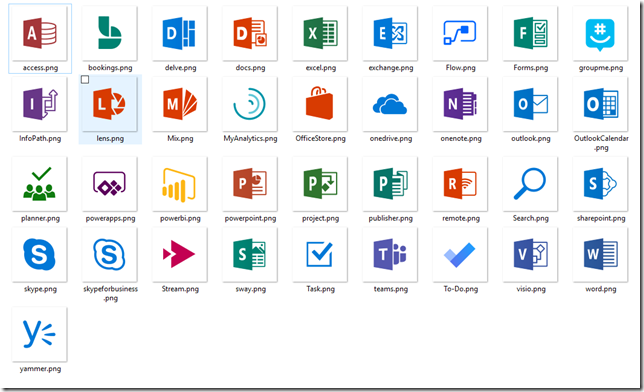Click the 'MyAnalytics.png' file name

coord(250,138)
